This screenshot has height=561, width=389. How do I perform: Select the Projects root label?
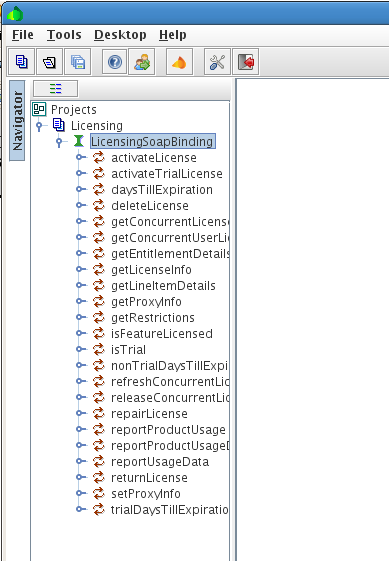[x=74, y=109]
